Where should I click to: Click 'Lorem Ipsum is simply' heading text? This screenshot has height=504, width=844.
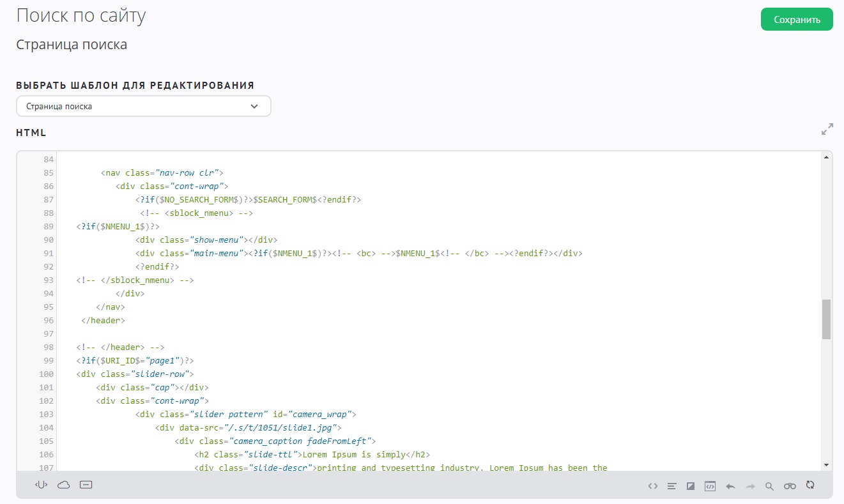pyautogui.click(x=354, y=454)
